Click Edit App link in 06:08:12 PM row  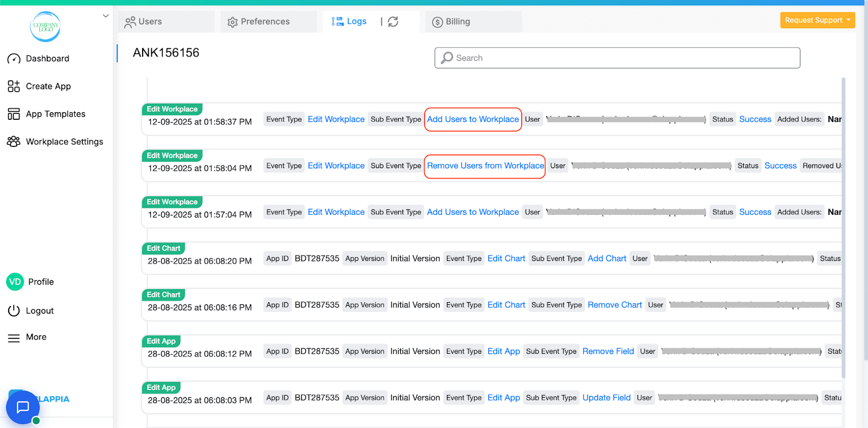coord(504,352)
